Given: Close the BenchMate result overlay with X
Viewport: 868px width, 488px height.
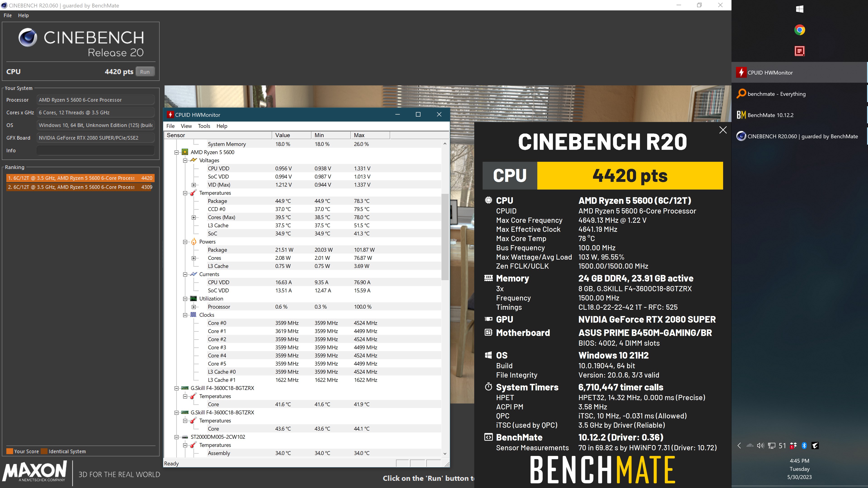Looking at the screenshot, I should click(x=723, y=130).
